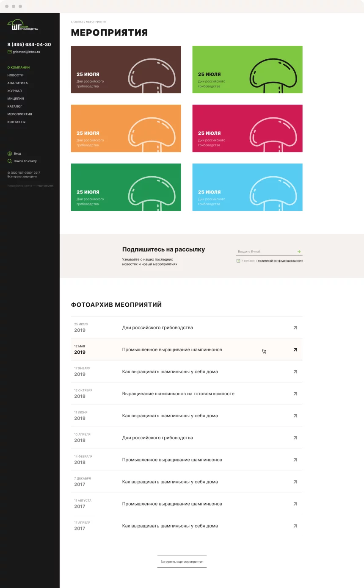364x588 pixels.
Task: Open the Каталог section
Action: (x=15, y=106)
